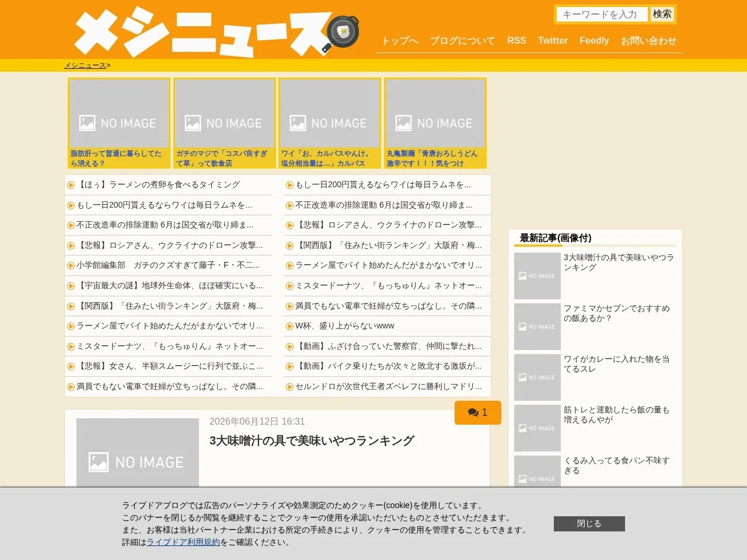Click bullet icon beside 【宇宙最大の謎】 headline

tap(71, 286)
